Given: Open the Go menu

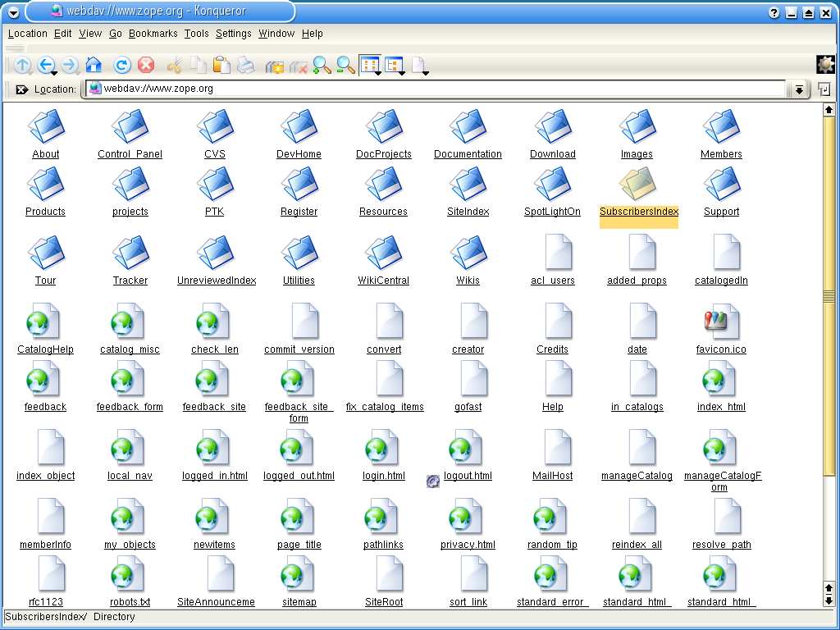Looking at the screenshot, I should click(115, 33).
